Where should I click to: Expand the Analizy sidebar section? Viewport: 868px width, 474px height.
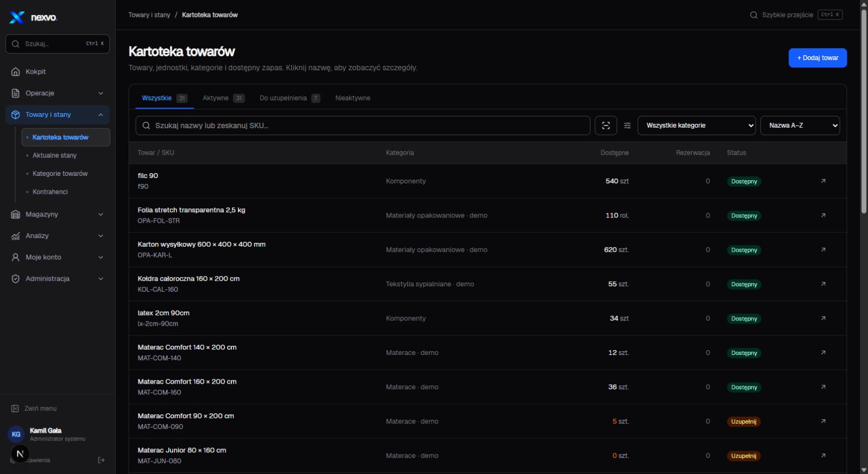pos(57,236)
